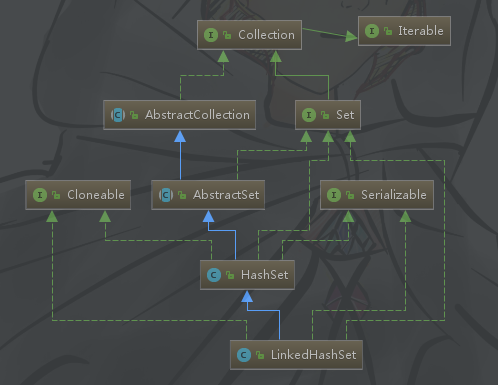Click the interface icon on Collection node

211,35
